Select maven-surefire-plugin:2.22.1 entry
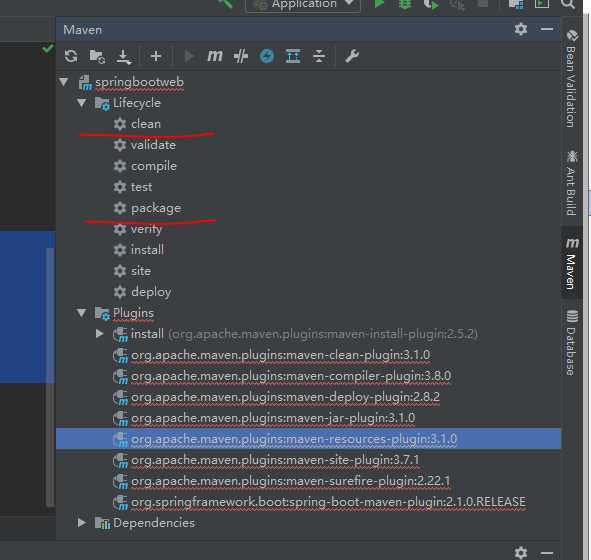The height and width of the screenshot is (560, 591). [291, 481]
